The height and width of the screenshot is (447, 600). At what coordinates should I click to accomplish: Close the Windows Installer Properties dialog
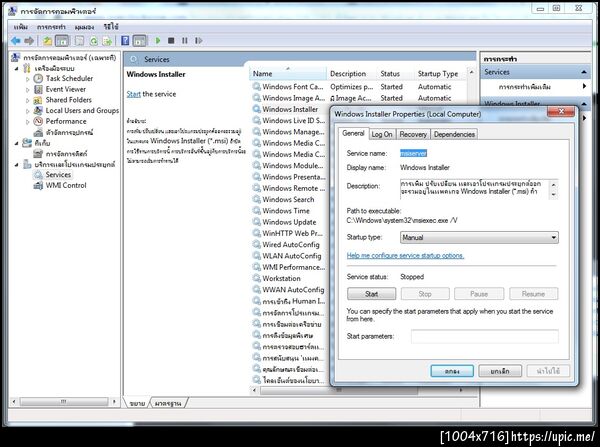click(561, 112)
